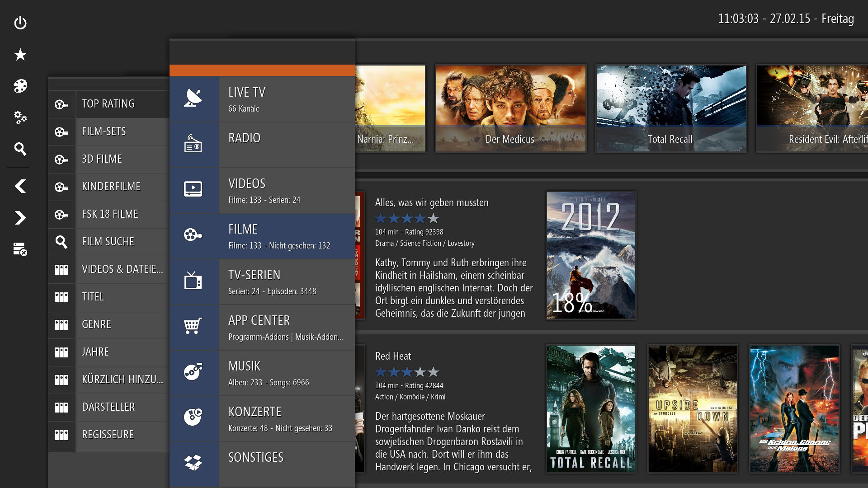Click film reel icon beside Film-Sets
This screenshot has width=868, height=488.
61,132
